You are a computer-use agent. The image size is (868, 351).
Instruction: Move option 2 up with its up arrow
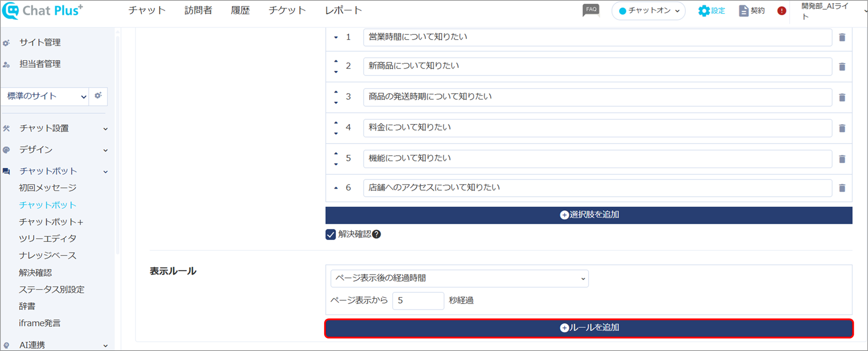click(x=336, y=61)
